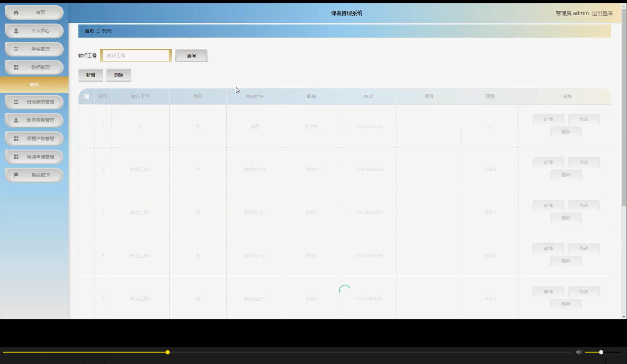
Task: Click 删除 in the 李四 row
Action: (x=566, y=132)
